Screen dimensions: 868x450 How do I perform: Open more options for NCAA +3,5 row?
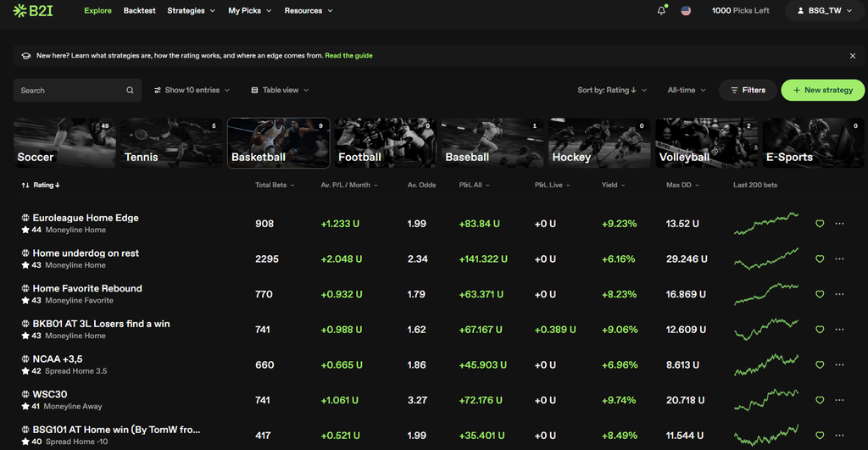coord(840,364)
